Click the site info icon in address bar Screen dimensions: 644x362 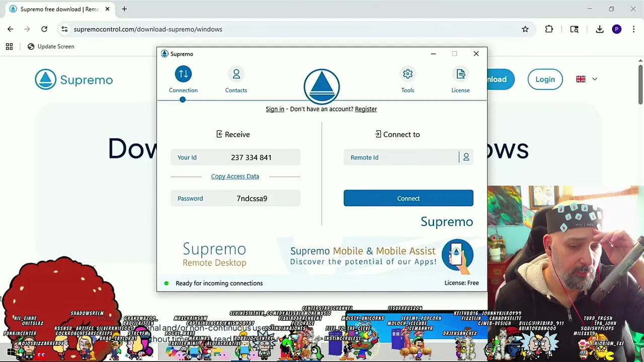click(64, 29)
